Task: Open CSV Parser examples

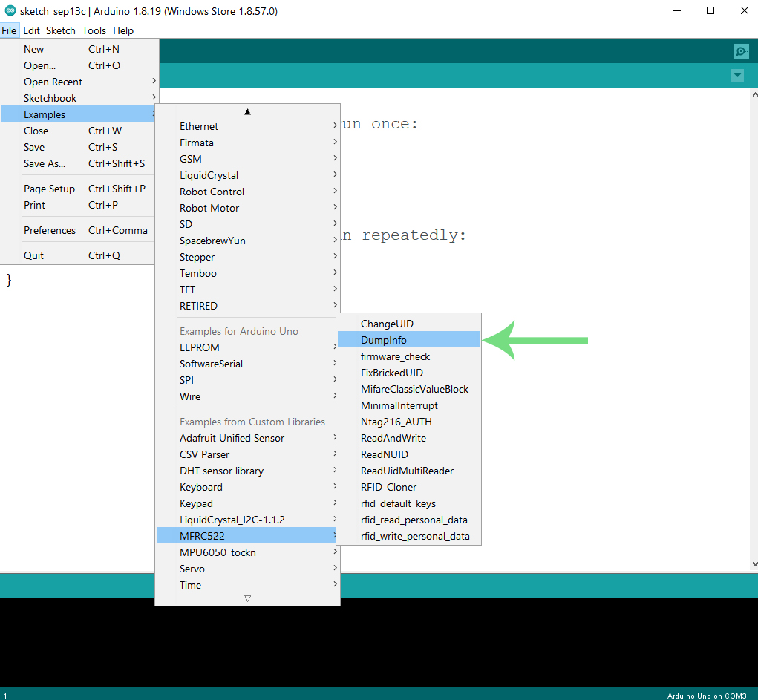Action: [x=246, y=455]
